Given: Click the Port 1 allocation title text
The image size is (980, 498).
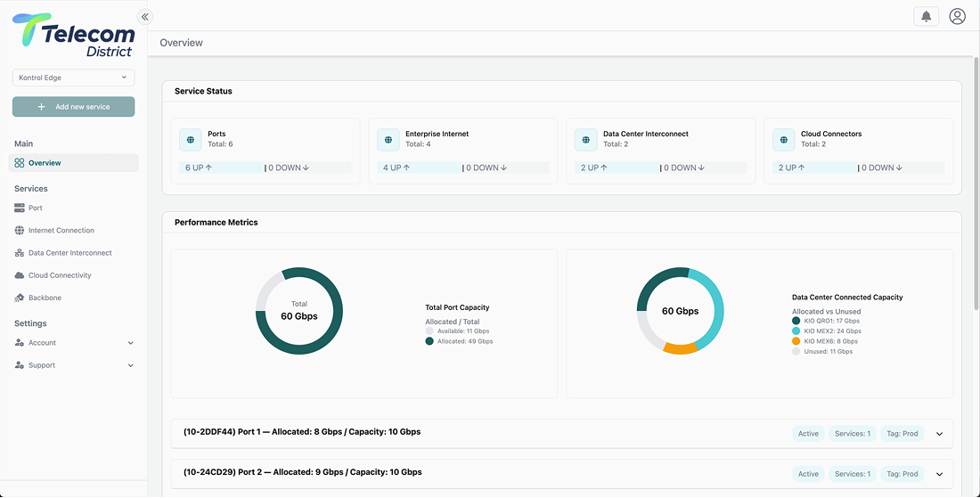Looking at the screenshot, I should pos(302,432).
